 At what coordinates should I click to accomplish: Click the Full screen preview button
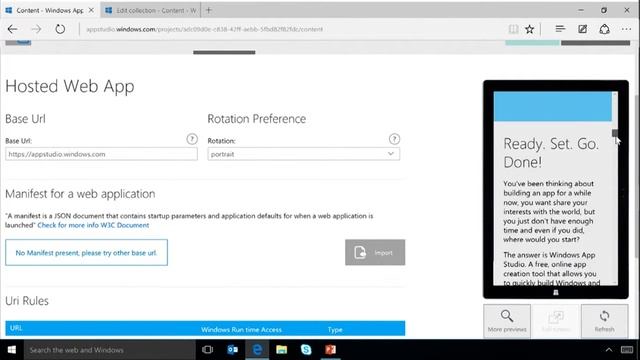pos(556,321)
